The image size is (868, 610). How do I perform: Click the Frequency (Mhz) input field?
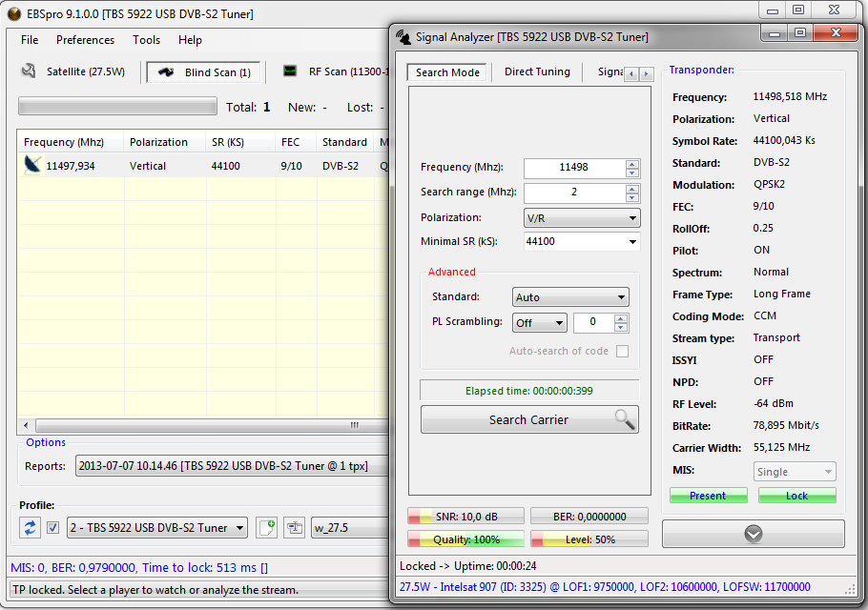click(x=574, y=168)
